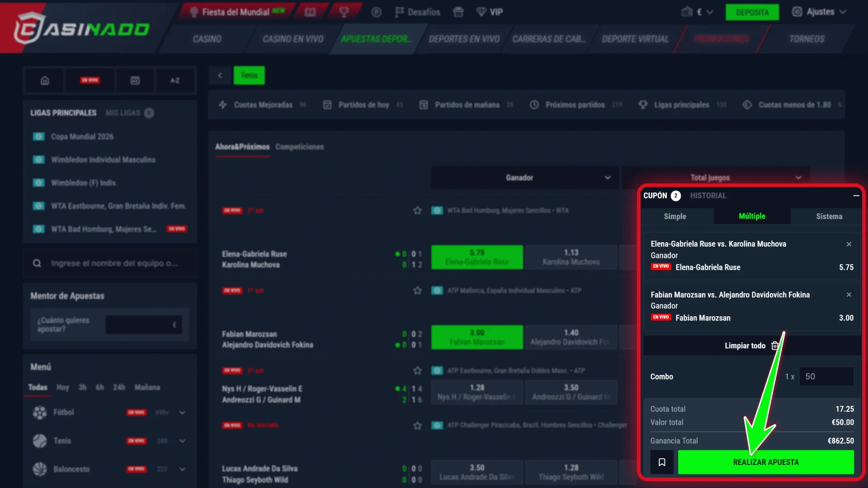
Task: Open CARRERAS DE CAB.. section
Action: tap(548, 39)
